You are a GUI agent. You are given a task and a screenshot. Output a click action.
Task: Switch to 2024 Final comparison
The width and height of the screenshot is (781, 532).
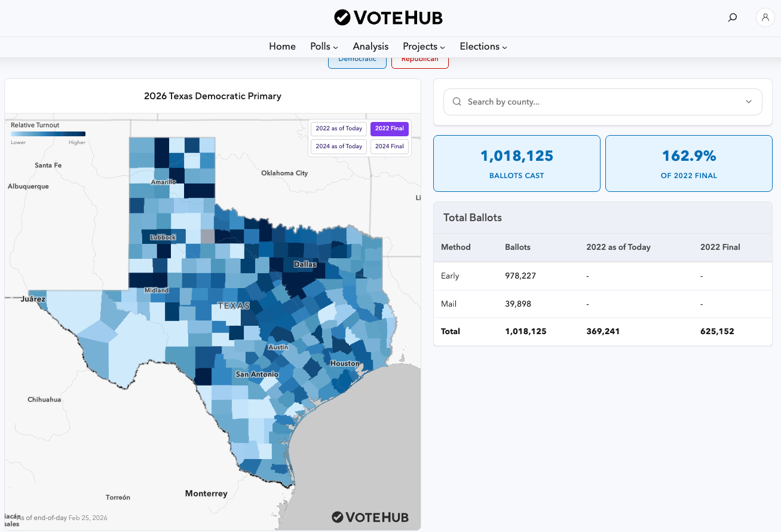pyautogui.click(x=390, y=146)
